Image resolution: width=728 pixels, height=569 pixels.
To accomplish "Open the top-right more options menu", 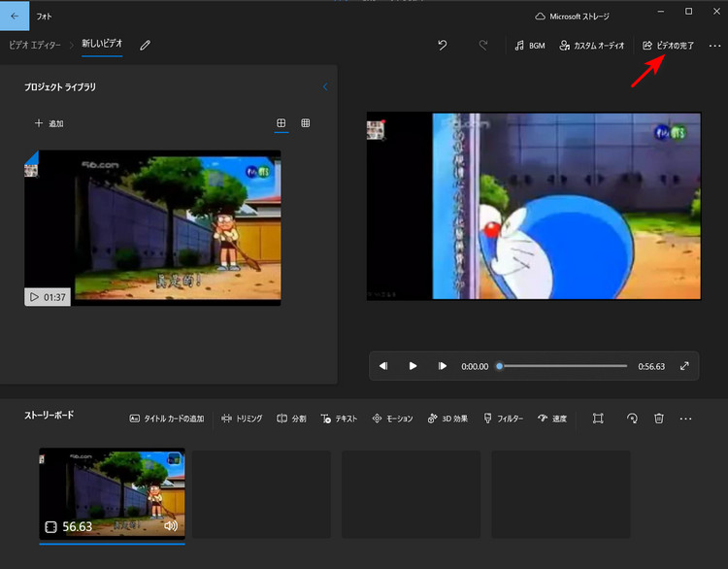I will (x=715, y=46).
